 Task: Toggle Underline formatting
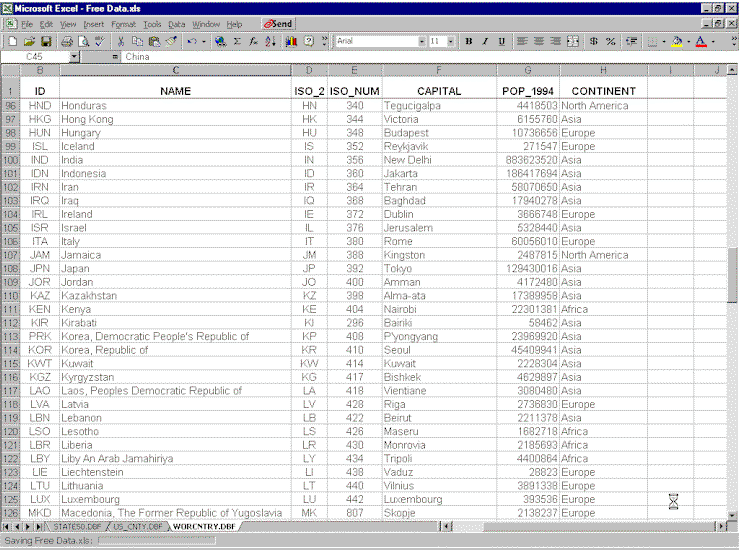(502, 42)
